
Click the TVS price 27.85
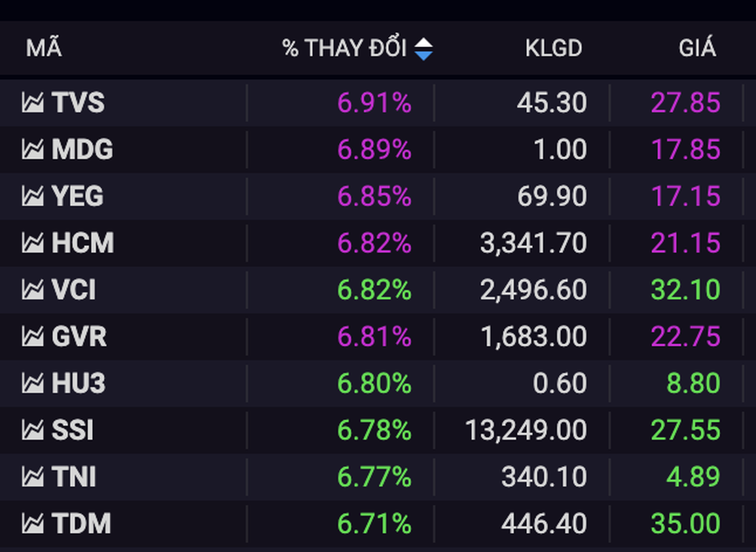click(685, 103)
